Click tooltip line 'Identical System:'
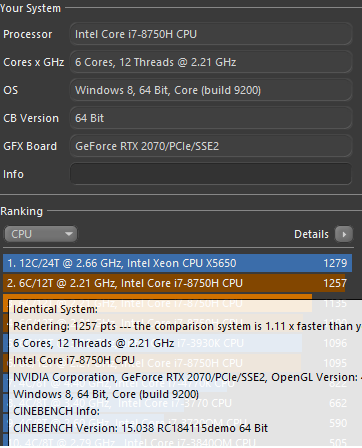The height and width of the screenshot is (448, 362). pyautogui.click(x=55, y=309)
